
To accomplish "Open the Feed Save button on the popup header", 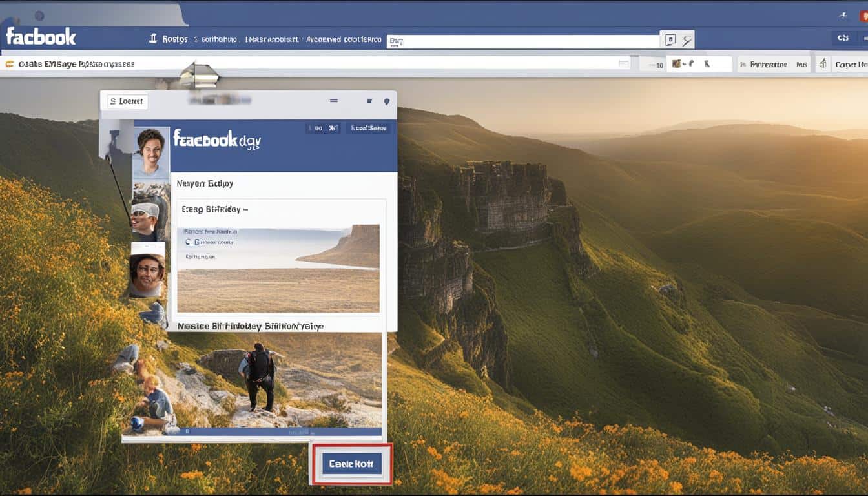I will point(369,127).
